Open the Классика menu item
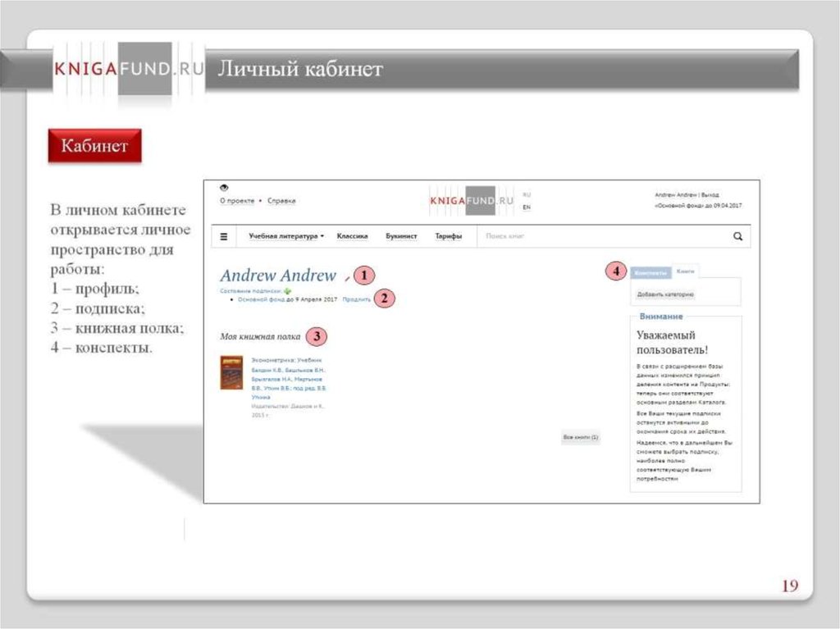 (x=352, y=236)
